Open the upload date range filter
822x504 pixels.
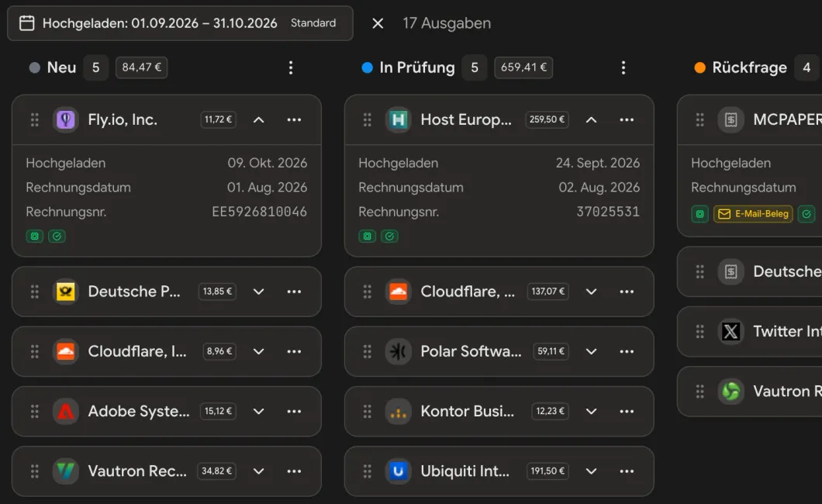180,23
